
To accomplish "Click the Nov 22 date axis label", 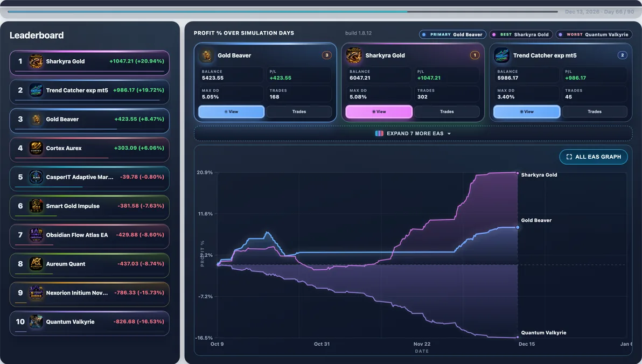I will [422, 344].
